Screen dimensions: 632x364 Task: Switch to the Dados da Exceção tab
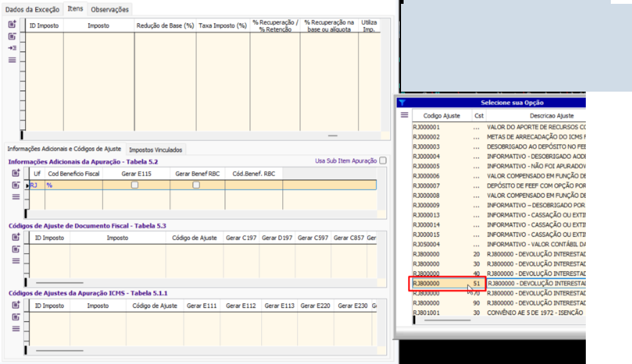tap(32, 9)
